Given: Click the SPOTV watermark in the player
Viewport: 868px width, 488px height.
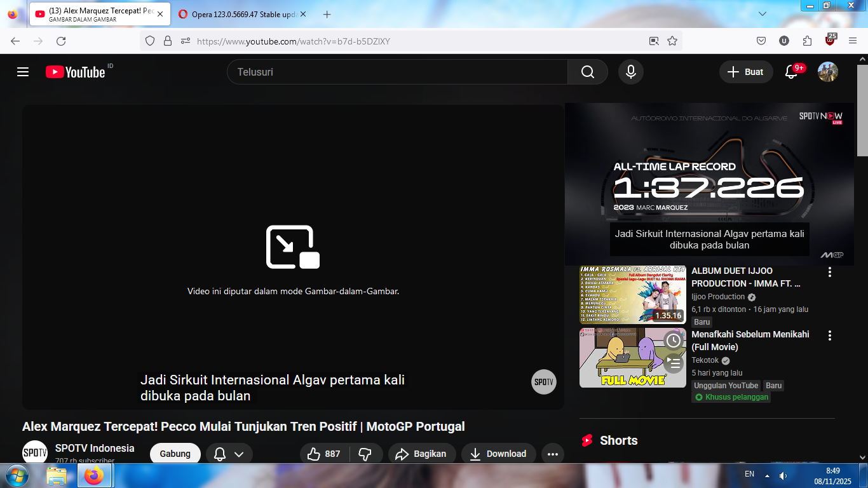Looking at the screenshot, I should 543,382.
